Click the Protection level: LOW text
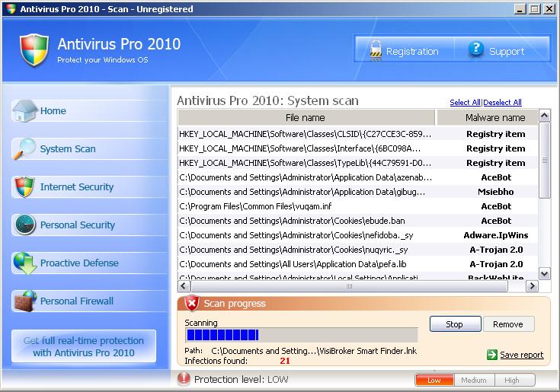 [241, 379]
